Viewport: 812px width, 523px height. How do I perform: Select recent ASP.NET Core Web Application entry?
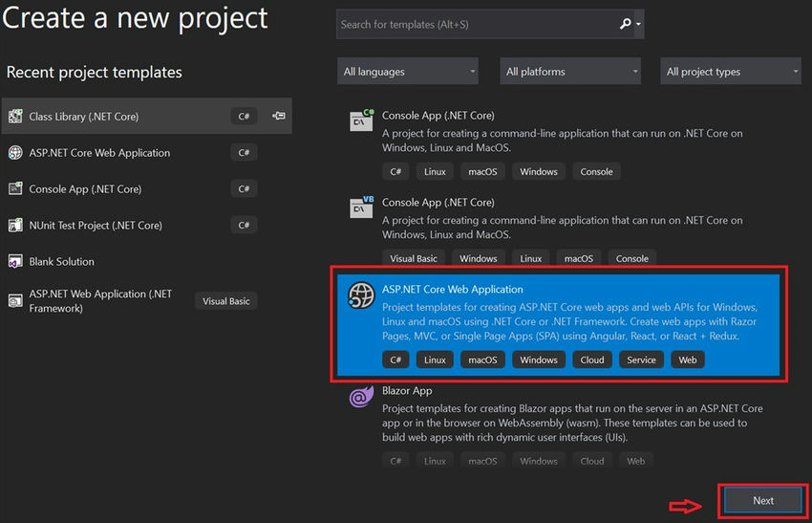pyautogui.click(x=147, y=152)
